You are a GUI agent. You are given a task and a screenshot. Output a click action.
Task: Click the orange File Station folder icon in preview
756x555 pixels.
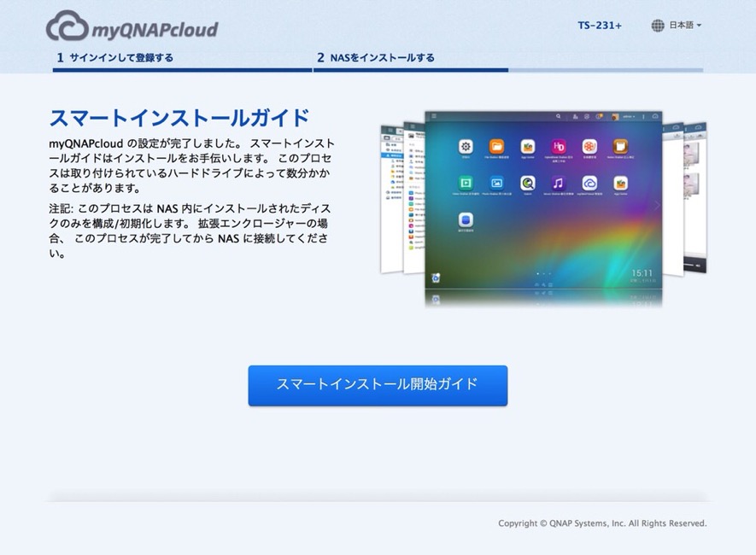click(x=496, y=147)
